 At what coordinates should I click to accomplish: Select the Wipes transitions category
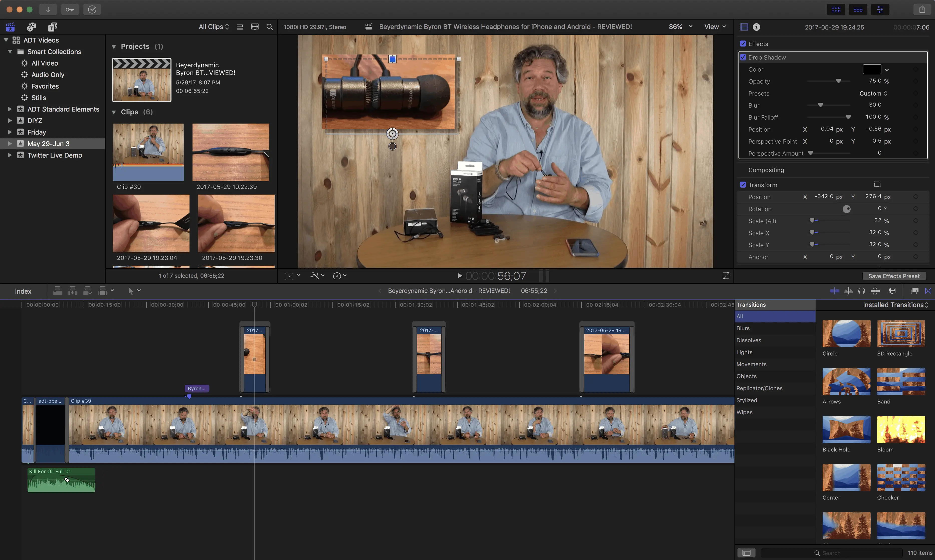(x=744, y=412)
